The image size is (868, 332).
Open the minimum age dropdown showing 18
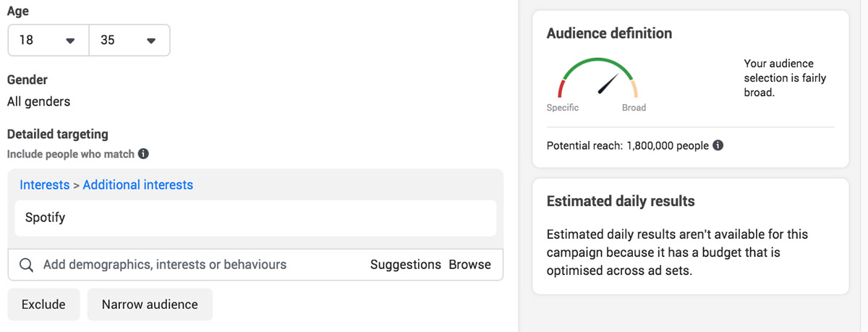pos(48,41)
